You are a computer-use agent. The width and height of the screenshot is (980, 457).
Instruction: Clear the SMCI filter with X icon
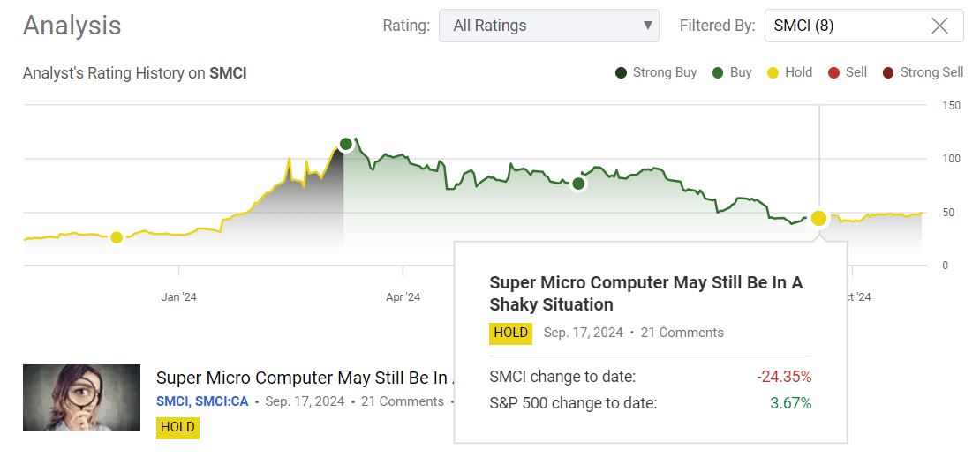(939, 26)
